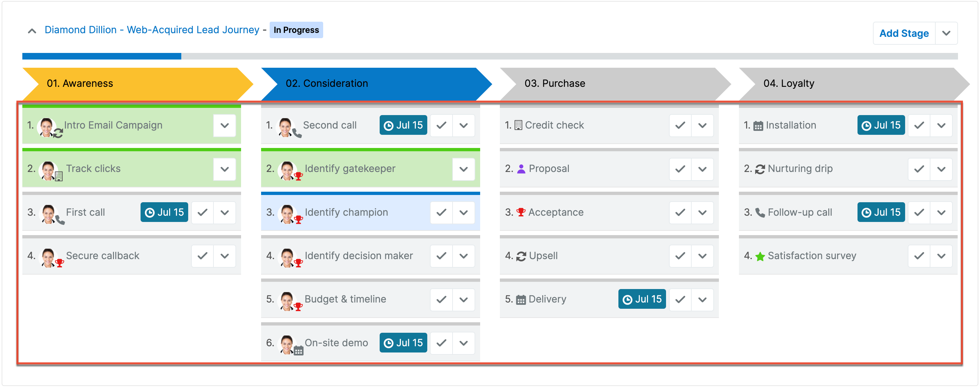The image size is (980, 388).
Task: Expand the Add Stage dropdown arrow
Action: click(x=946, y=34)
